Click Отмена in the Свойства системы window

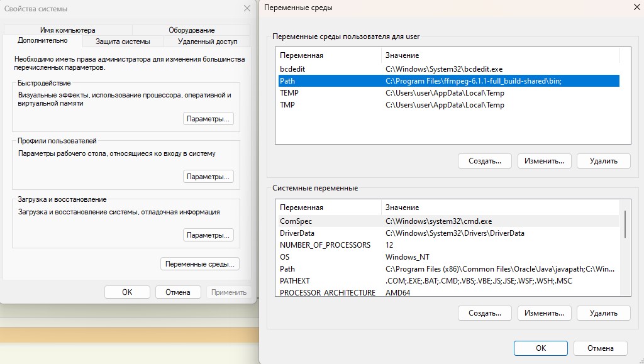[177, 292]
